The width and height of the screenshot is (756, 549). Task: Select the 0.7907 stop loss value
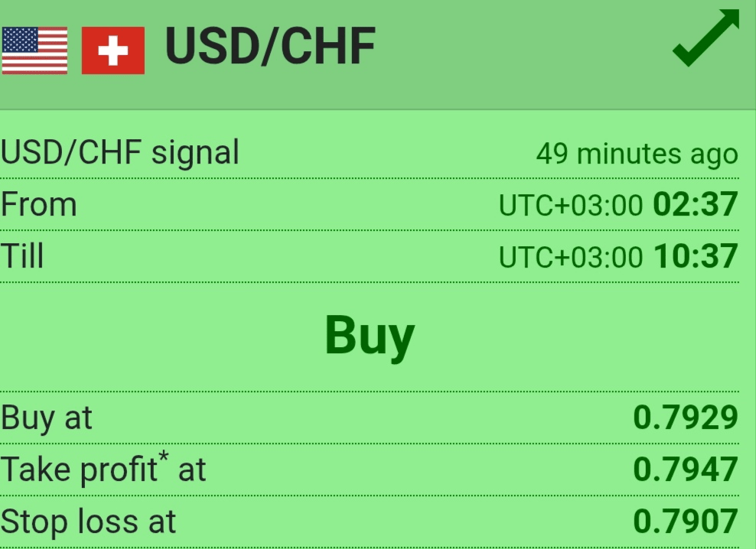tap(686, 521)
